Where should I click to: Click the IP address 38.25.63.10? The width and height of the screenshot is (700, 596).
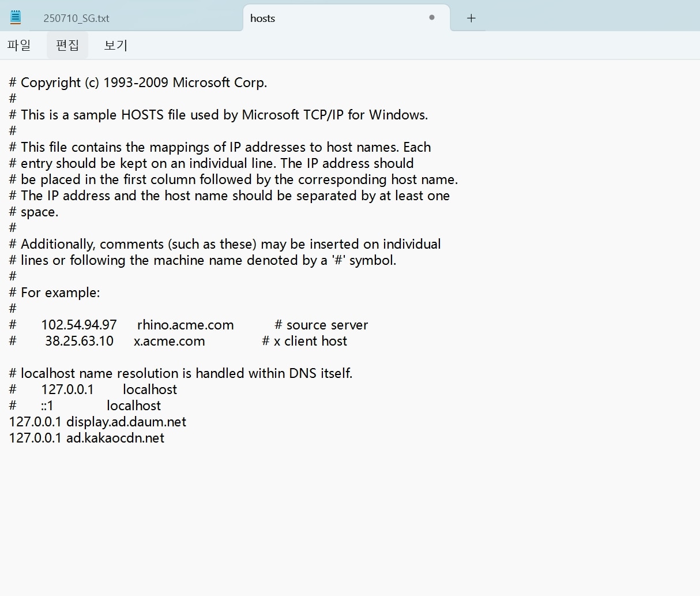tap(80, 341)
